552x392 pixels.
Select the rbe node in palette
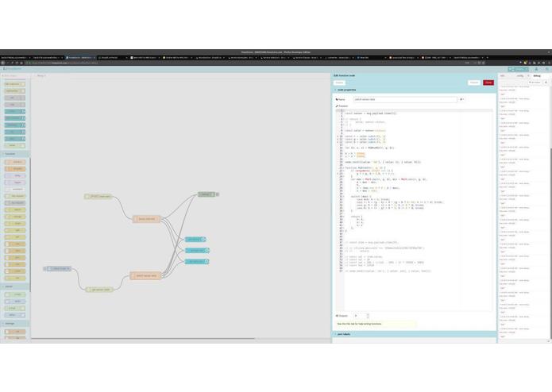point(15,278)
